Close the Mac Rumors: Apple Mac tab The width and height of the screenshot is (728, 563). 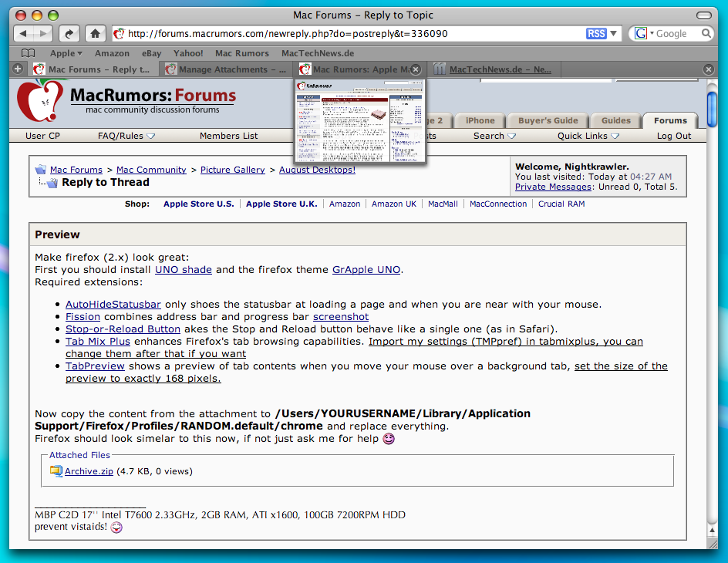[416, 69]
